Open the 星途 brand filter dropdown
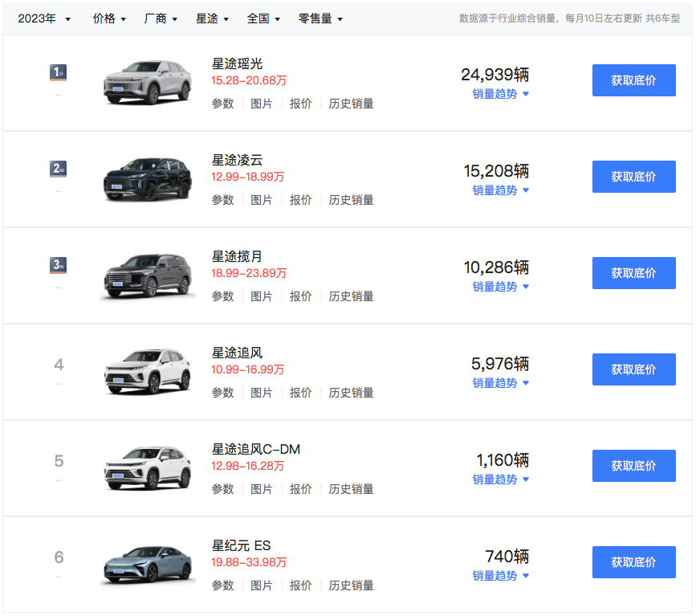696x616 pixels. coord(212,18)
